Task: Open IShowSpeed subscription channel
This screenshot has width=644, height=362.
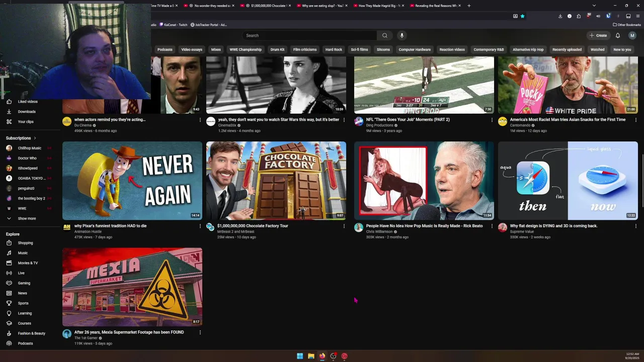Action: pos(28,168)
